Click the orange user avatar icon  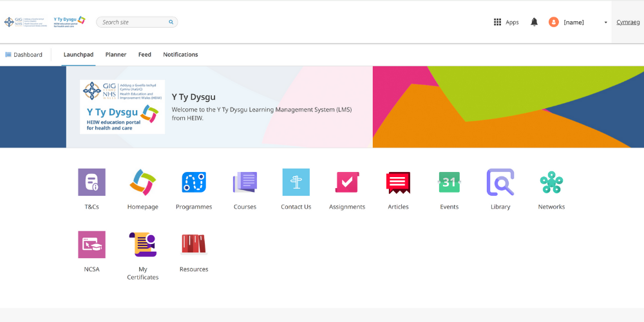coord(554,22)
